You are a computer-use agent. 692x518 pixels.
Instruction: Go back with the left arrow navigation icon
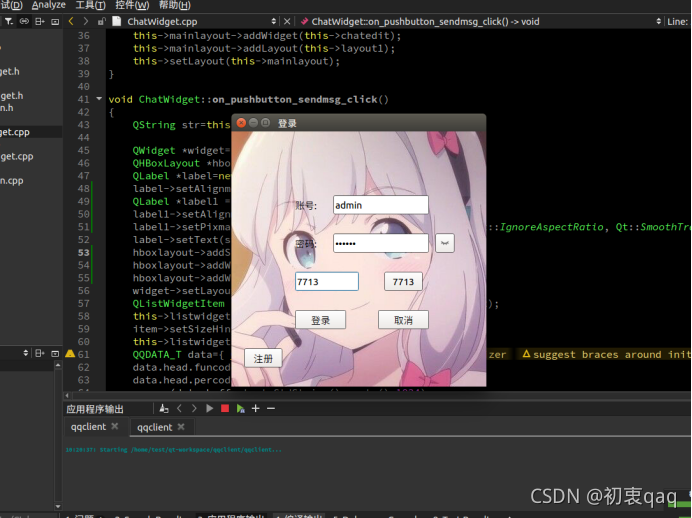pos(71,21)
